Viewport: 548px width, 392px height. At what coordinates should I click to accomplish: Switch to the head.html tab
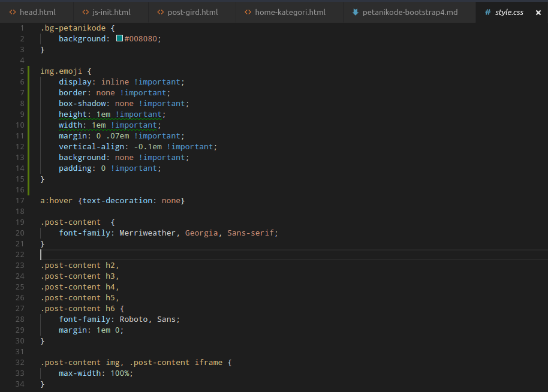click(37, 11)
